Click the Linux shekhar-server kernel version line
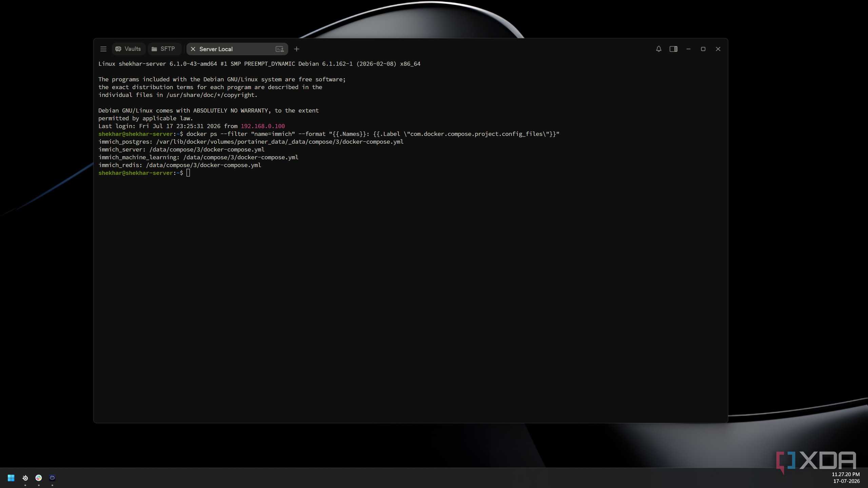Image resolution: width=868 pixels, height=488 pixels. 259,64
